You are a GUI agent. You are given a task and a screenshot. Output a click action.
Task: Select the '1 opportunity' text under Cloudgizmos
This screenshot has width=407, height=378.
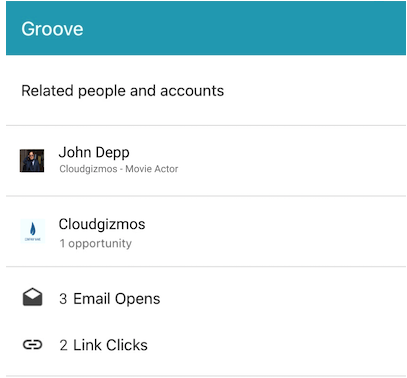(96, 243)
